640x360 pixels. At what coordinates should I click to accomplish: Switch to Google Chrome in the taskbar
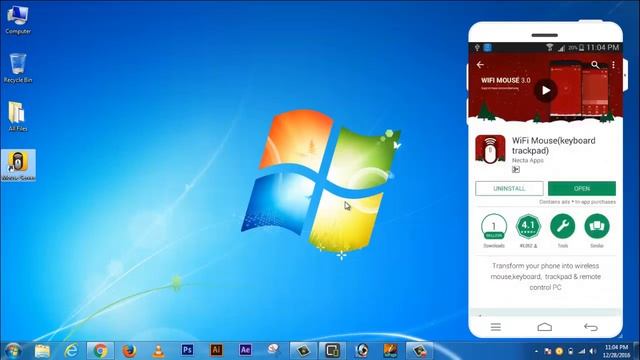(100, 351)
